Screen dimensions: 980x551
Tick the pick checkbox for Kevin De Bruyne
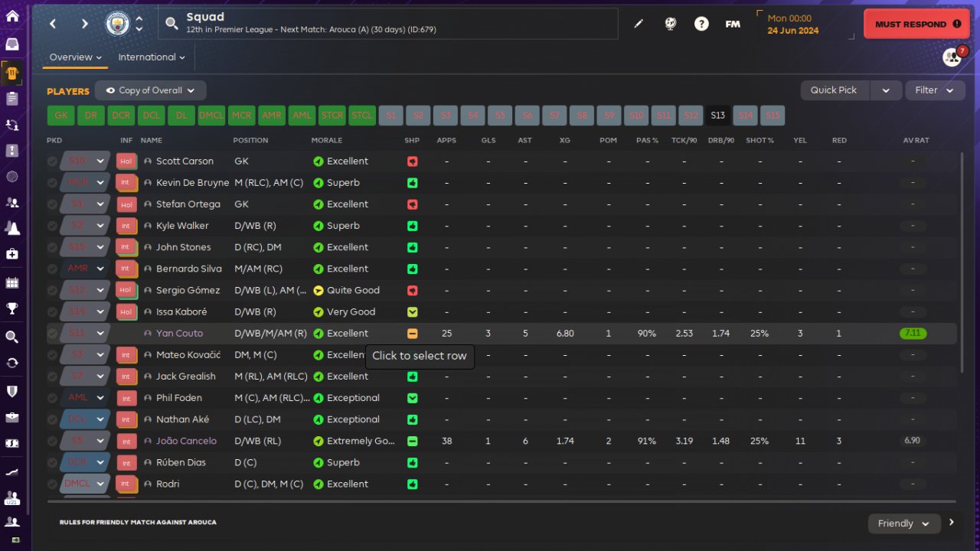[52, 183]
